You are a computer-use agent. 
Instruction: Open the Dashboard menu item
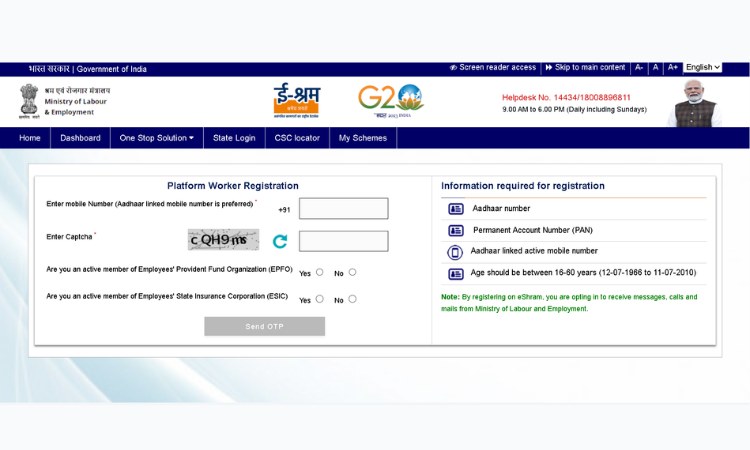coord(80,138)
